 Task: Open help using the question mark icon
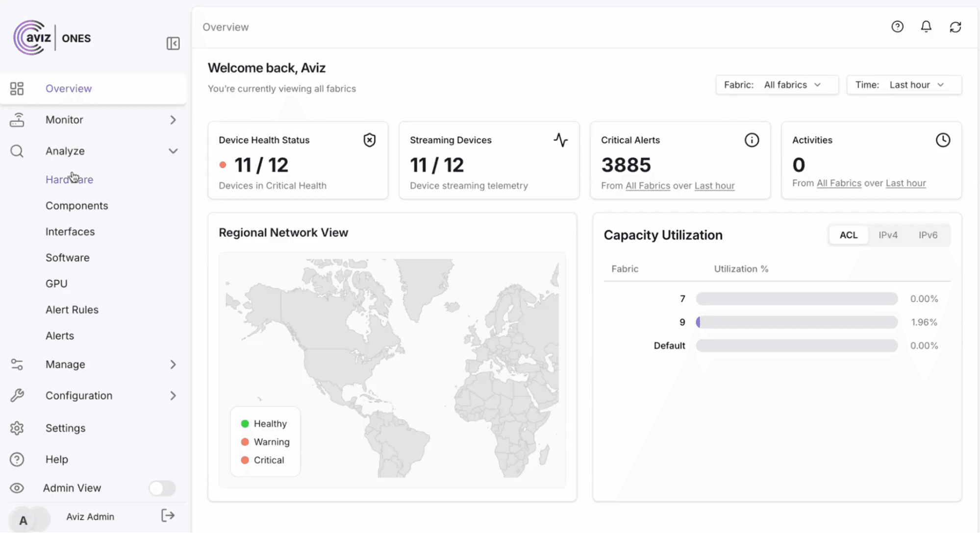click(x=897, y=27)
